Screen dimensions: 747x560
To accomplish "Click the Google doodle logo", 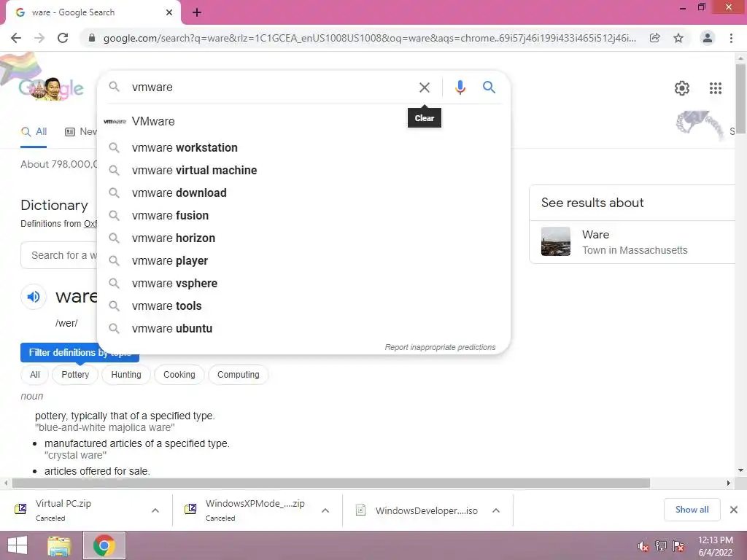I will [x=51, y=88].
